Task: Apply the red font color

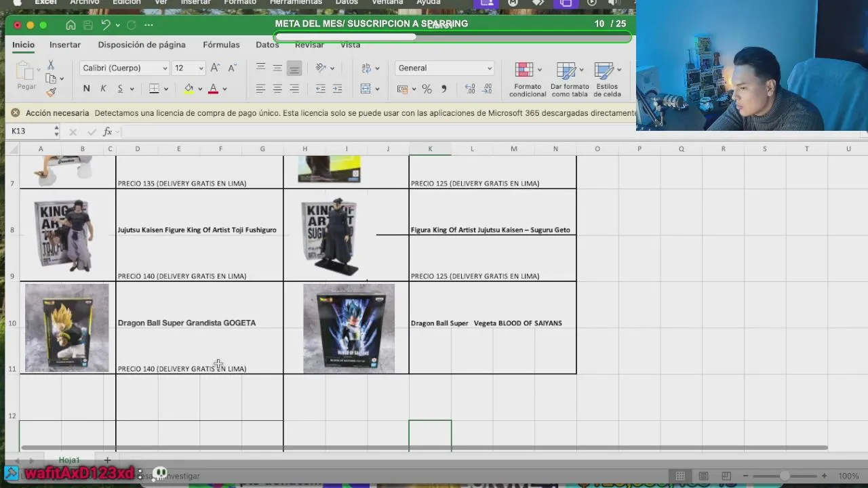Action: click(213, 89)
